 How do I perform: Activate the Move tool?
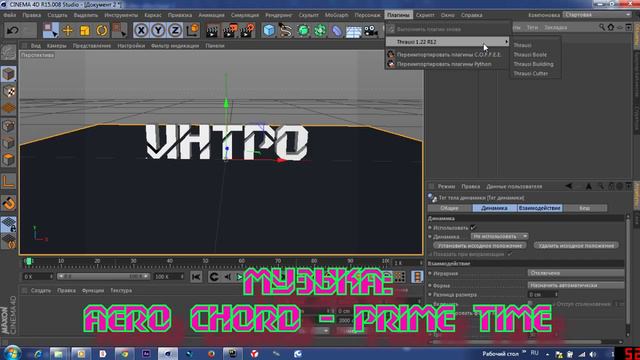(x=68, y=31)
